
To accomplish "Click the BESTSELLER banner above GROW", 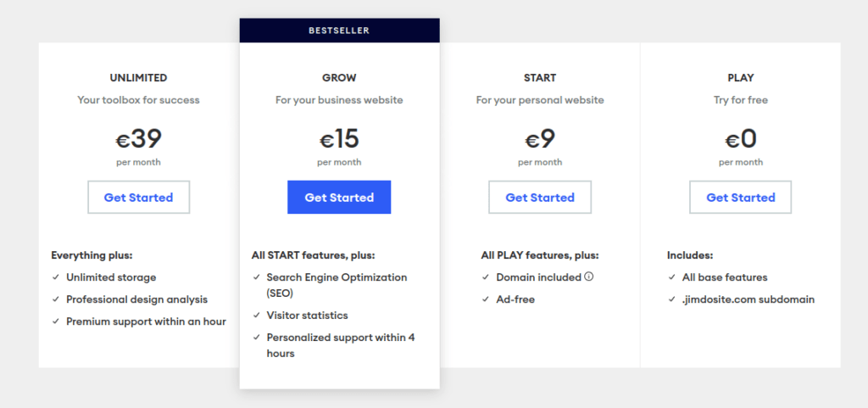I will pyautogui.click(x=339, y=31).
